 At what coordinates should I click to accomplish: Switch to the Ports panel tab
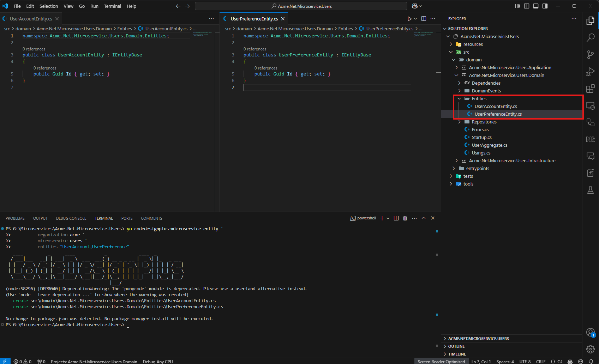pyautogui.click(x=127, y=218)
